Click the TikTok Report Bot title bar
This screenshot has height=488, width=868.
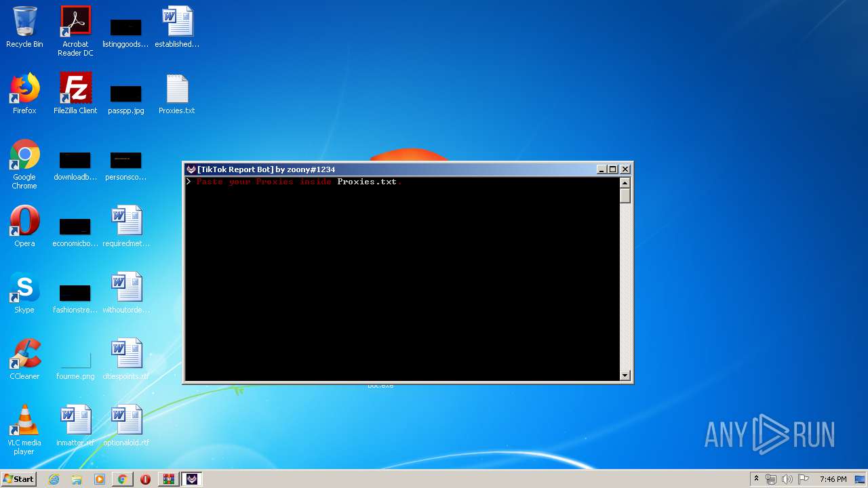coord(408,169)
